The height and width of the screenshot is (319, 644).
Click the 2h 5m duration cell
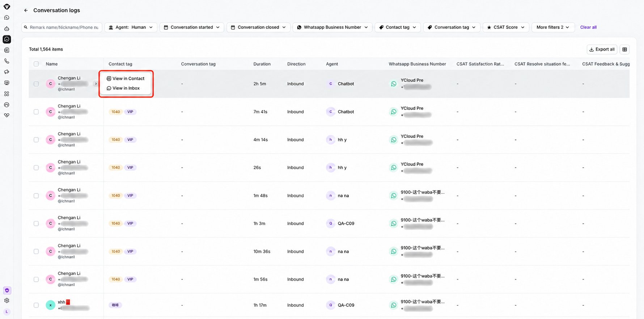pos(260,84)
